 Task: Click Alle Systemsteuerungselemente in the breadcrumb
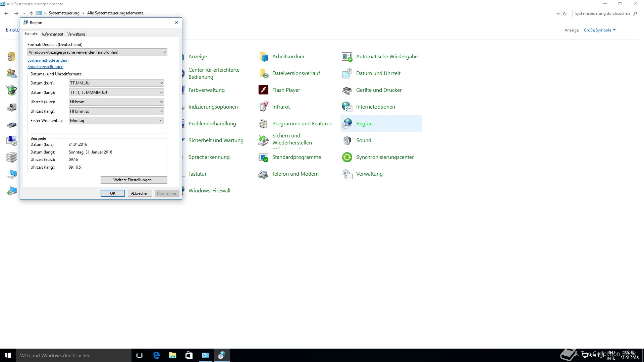click(x=115, y=13)
